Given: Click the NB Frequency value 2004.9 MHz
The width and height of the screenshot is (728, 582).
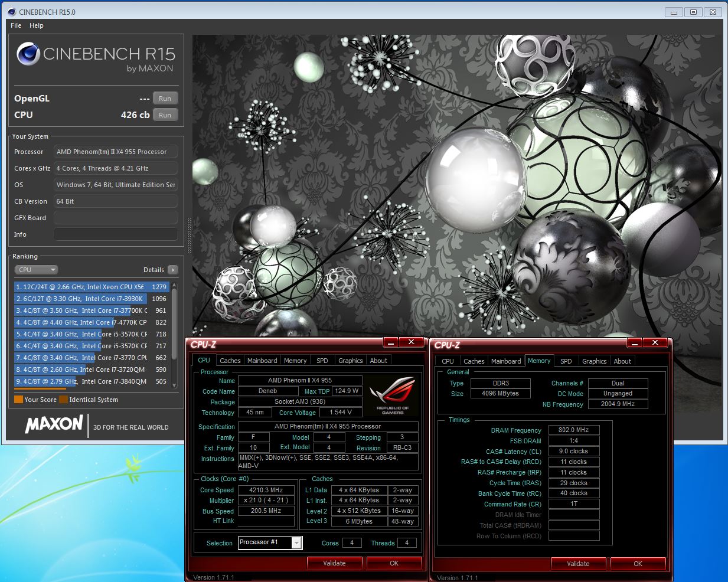Looking at the screenshot, I should (618, 404).
